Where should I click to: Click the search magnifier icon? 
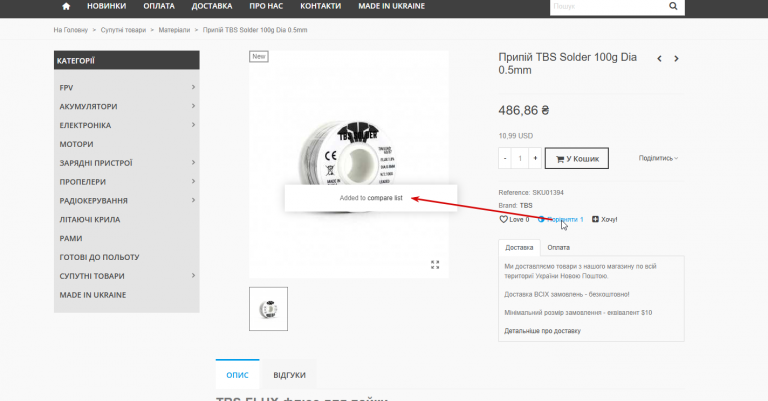pos(673,6)
